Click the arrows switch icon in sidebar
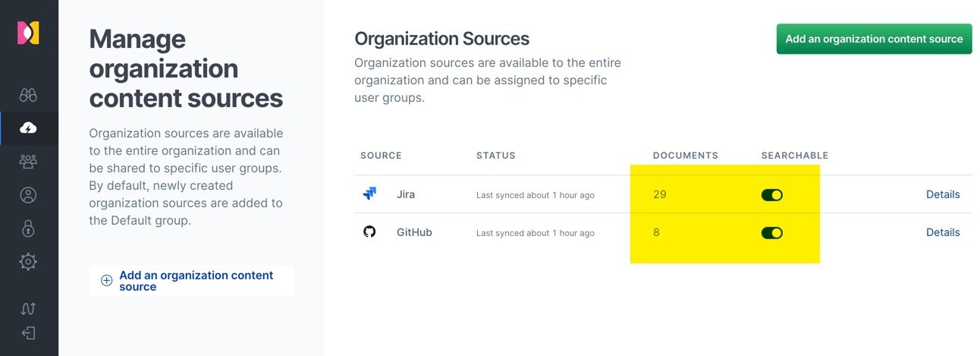Image resolution: width=980 pixels, height=356 pixels. (28, 308)
